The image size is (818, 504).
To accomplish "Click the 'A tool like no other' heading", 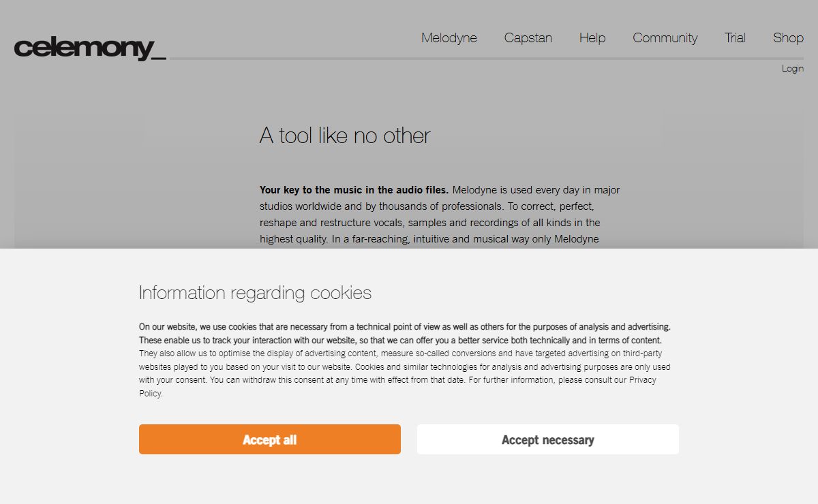I will pyautogui.click(x=345, y=136).
